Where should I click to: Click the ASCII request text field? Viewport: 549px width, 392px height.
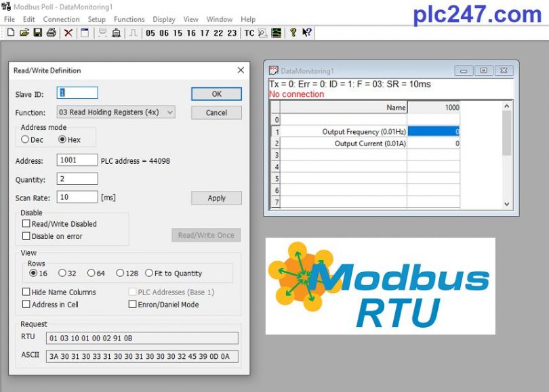tap(142, 356)
